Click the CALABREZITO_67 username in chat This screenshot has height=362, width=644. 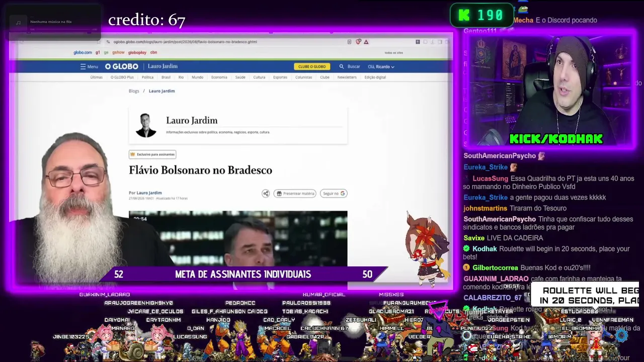(492, 298)
